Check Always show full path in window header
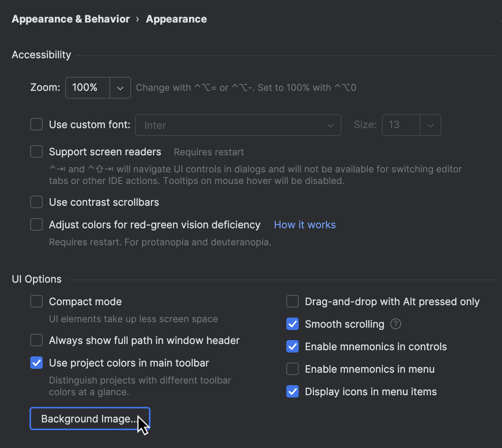The image size is (502, 448). pos(36,340)
